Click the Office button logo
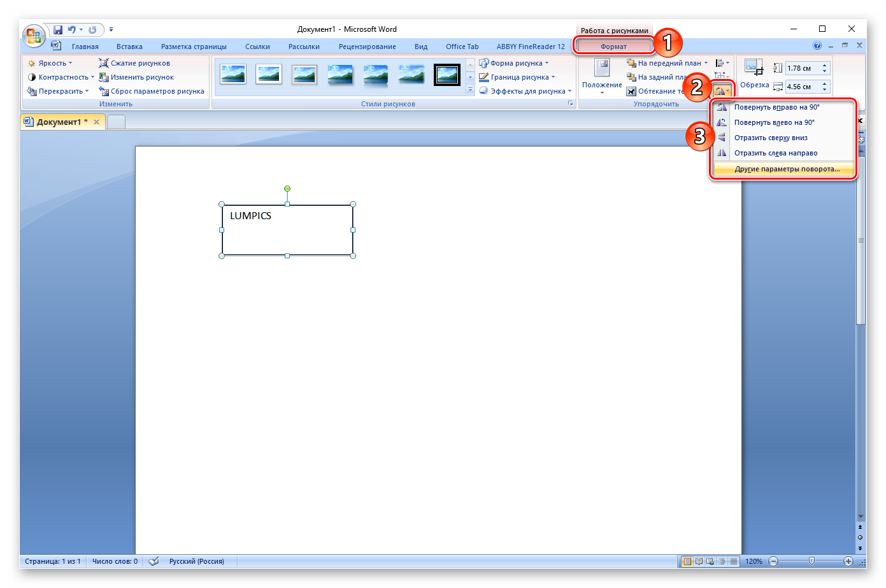The height and width of the screenshot is (588, 886). point(33,35)
